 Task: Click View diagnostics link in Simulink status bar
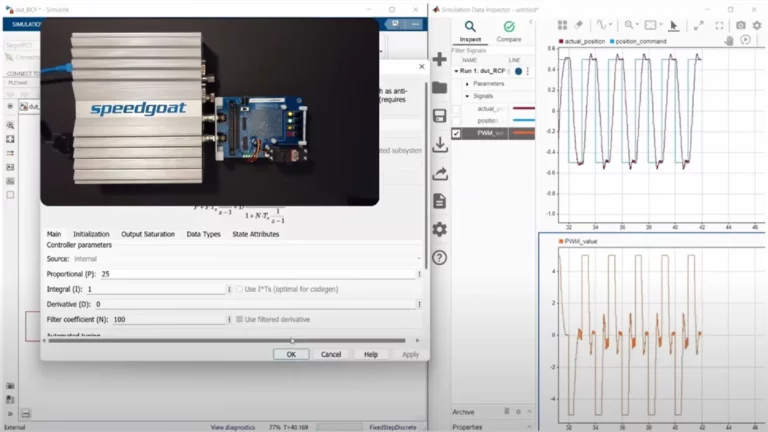point(233,428)
